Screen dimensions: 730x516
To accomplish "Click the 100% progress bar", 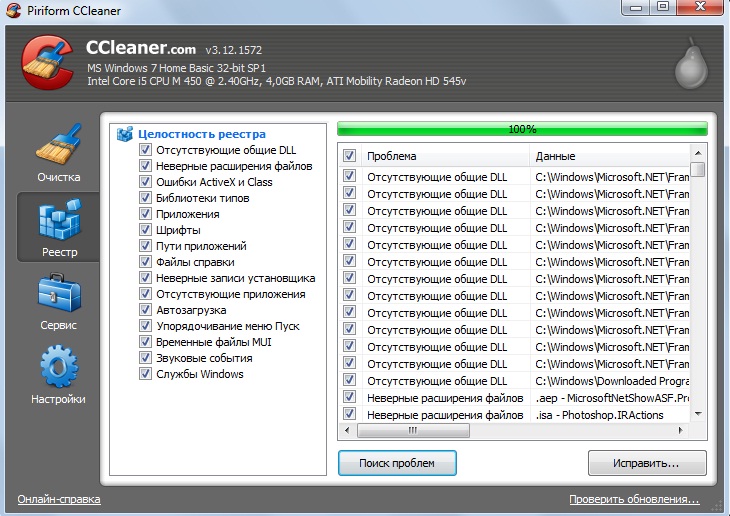I will pyautogui.click(x=522, y=129).
